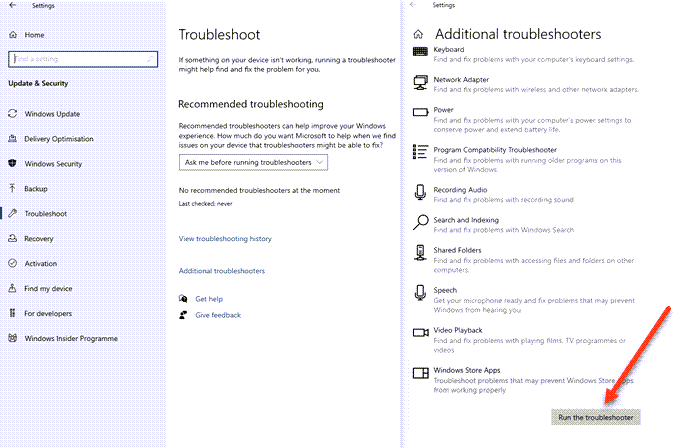This screenshot has height=448, width=700.
Task: Select the Shared Folders troubleshooter entry
Action: [523, 260]
